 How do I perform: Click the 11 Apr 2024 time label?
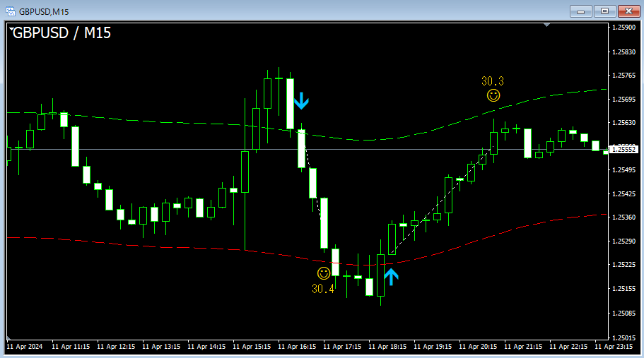(x=25, y=347)
